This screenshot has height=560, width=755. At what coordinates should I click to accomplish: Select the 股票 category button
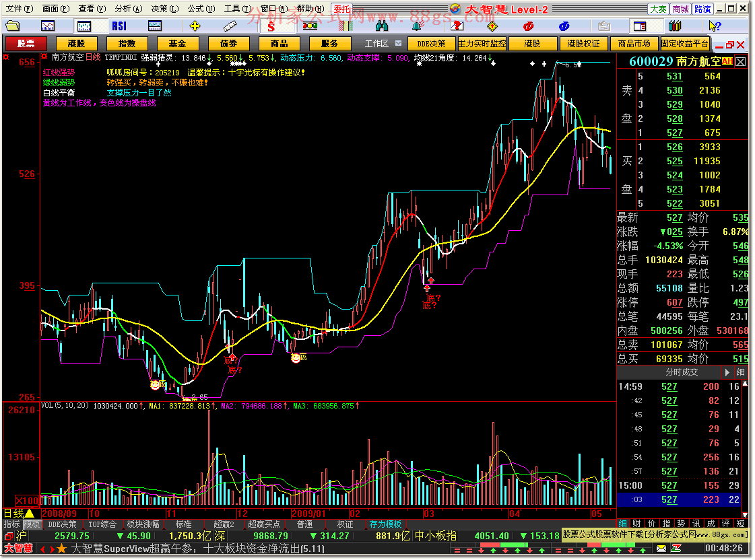point(26,44)
